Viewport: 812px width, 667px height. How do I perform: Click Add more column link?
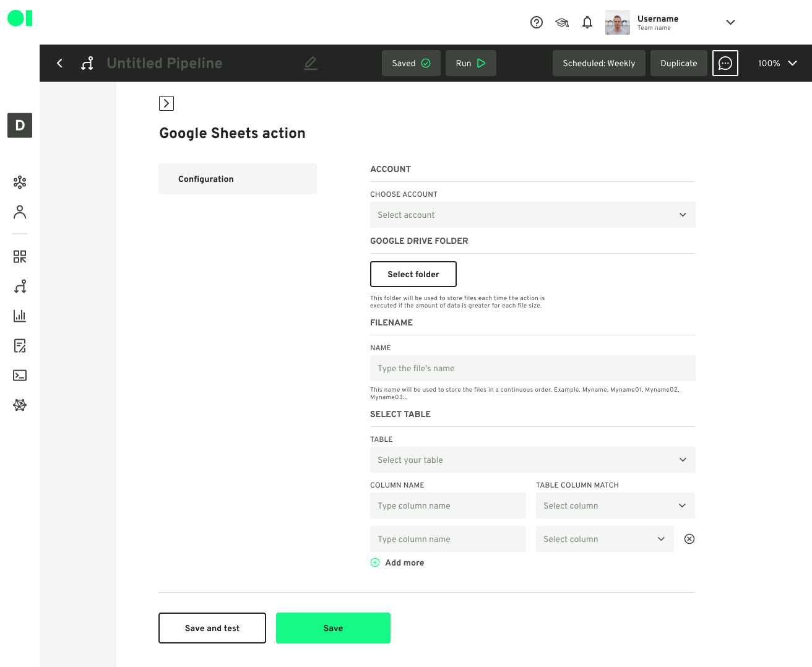click(397, 562)
